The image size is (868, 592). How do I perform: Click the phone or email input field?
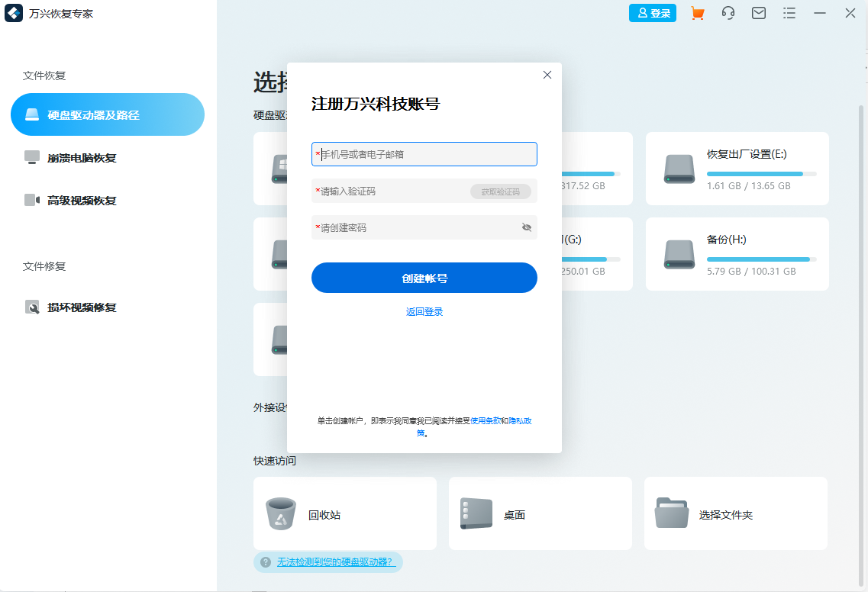pos(424,154)
